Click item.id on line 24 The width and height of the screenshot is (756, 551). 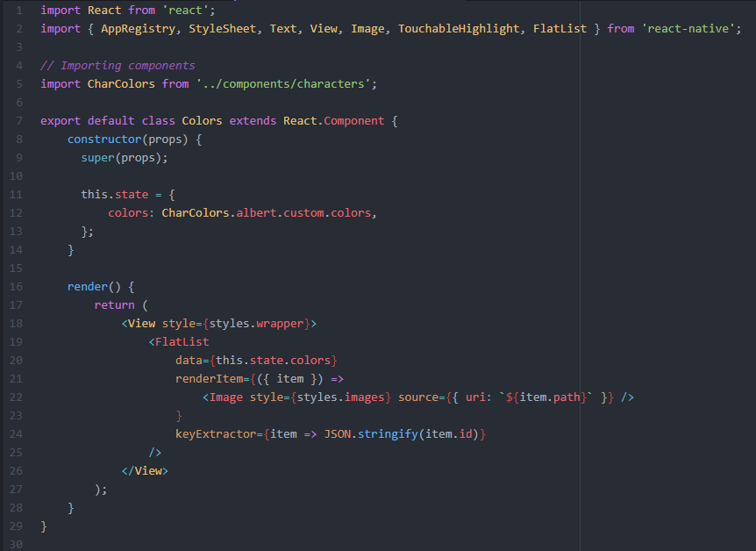tap(448, 433)
